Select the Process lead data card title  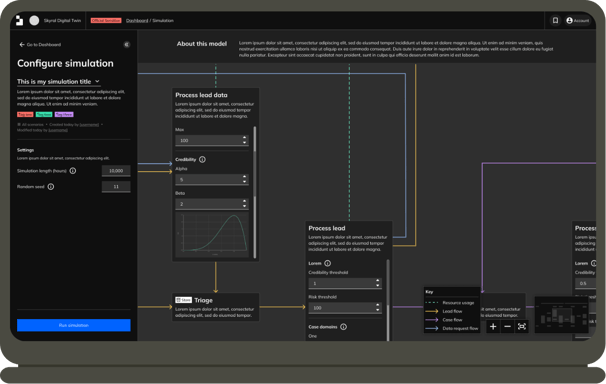pyautogui.click(x=201, y=95)
